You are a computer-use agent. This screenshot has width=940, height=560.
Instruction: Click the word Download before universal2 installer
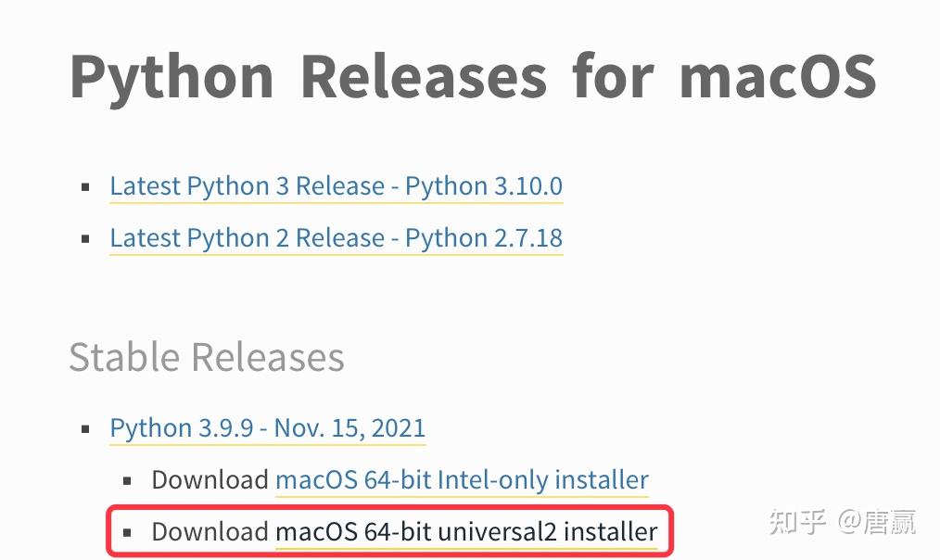(210, 532)
